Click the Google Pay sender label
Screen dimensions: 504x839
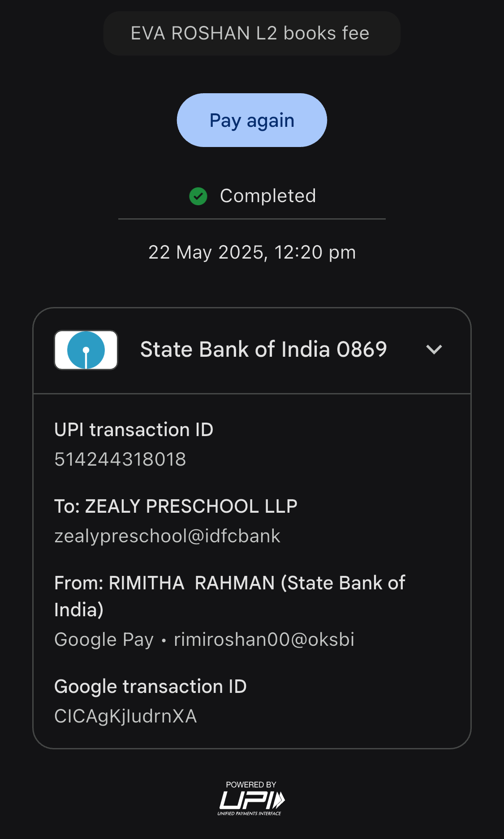coord(104,640)
